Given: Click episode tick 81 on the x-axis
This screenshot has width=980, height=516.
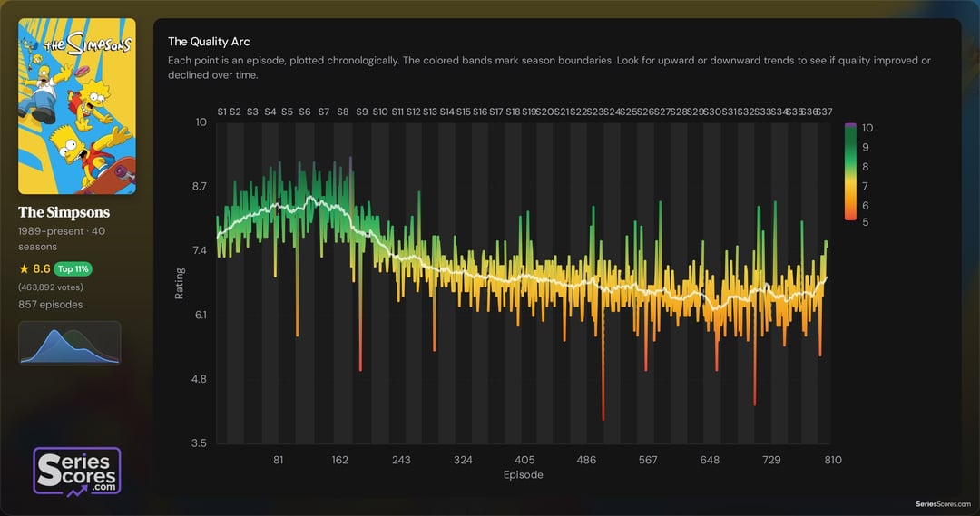Looking at the screenshot, I should pos(279,460).
